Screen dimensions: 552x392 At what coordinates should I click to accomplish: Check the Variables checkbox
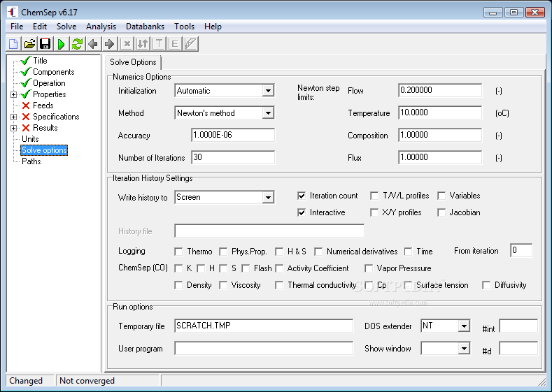(x=441, y=196)
